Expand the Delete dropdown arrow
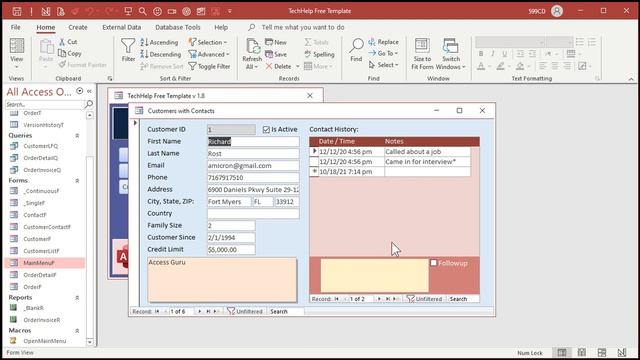The image size is (640, 360). coord(298,66)
